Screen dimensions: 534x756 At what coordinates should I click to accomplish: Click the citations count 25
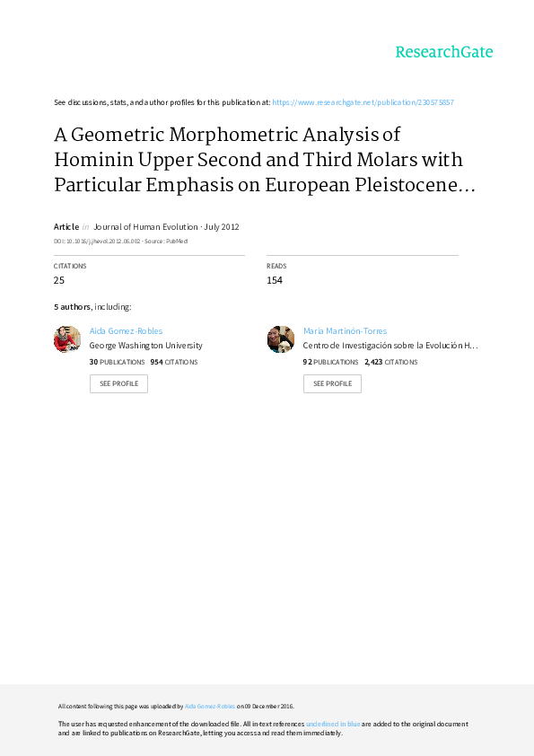pos(59,280)
